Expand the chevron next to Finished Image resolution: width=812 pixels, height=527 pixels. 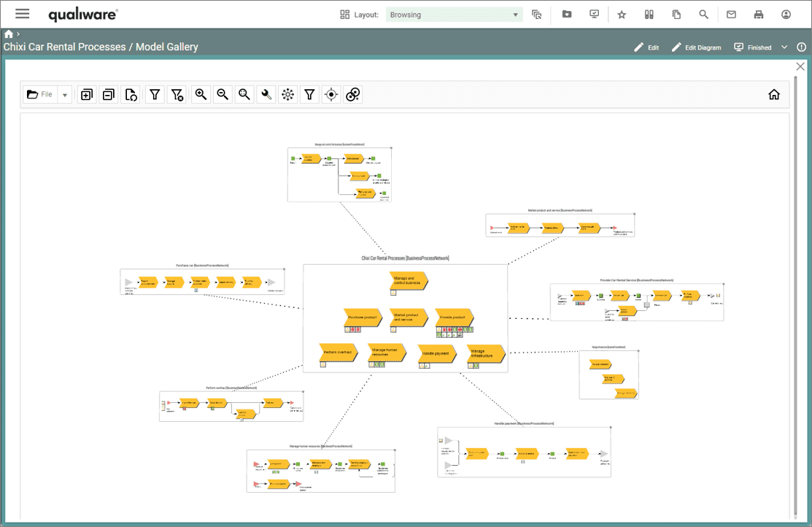(x=784, y=47)
